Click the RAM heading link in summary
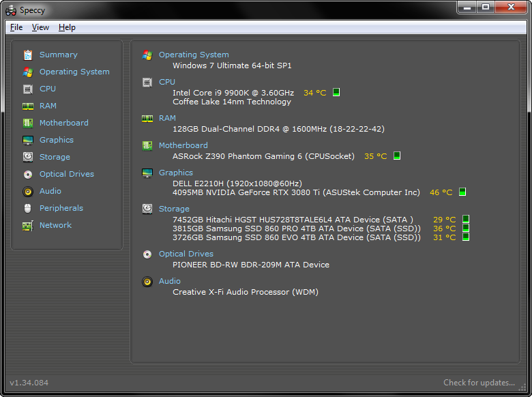The image size is (532, 397). pyautogui.click(x=167, y=118)
